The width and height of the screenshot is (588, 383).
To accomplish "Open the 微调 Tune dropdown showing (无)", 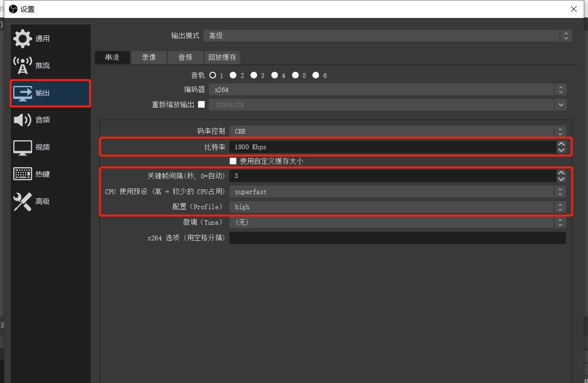I will (398, 222).
